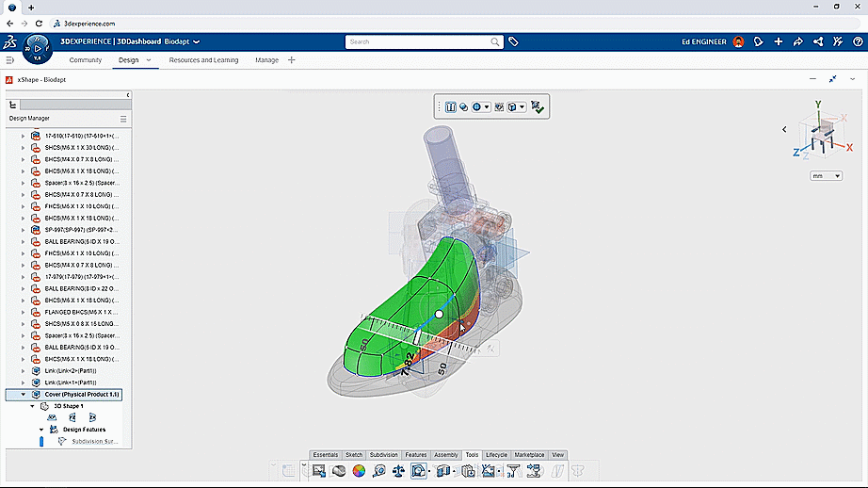Switch to the Subdivision tab

coord(383,455)
